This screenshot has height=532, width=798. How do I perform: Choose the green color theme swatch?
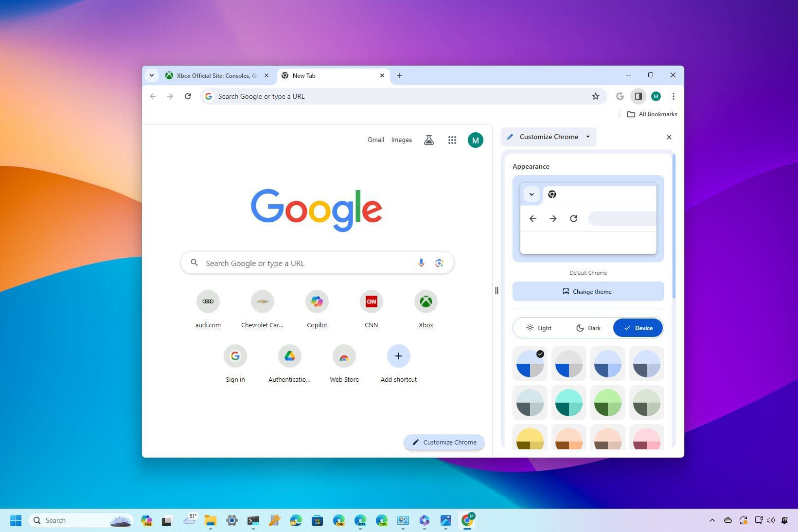click(x=607, y=403)
